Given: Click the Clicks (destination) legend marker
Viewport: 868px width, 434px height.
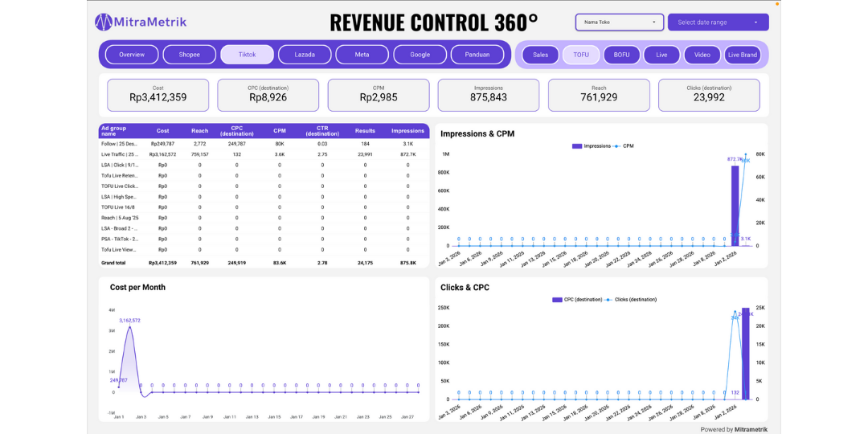Looking at the screenshot, I should tap(612, 300).
